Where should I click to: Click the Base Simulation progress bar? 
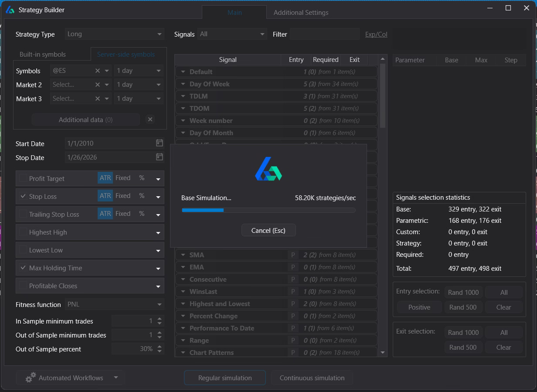268,210
